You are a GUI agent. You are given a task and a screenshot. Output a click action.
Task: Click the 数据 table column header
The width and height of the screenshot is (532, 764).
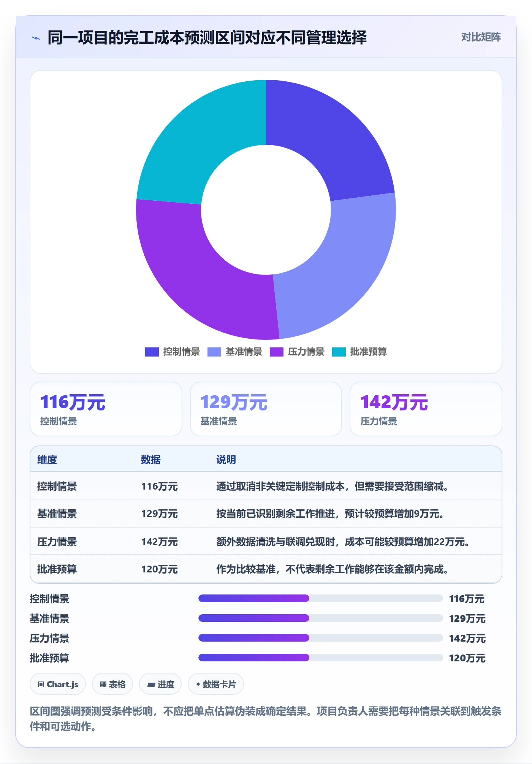[151, 460]
